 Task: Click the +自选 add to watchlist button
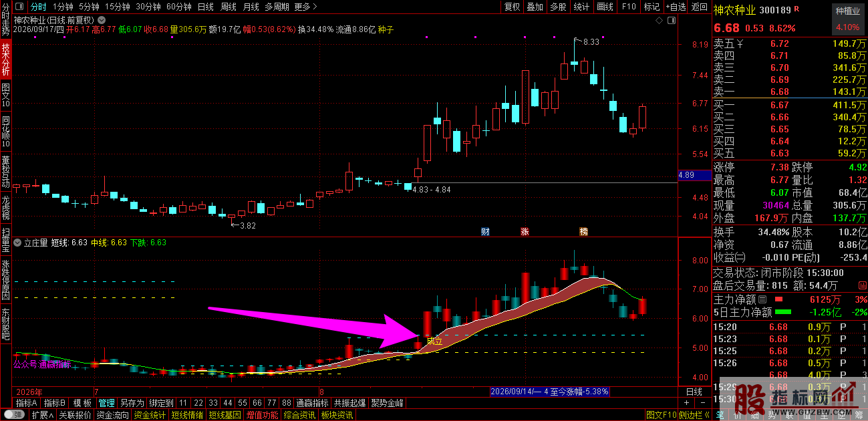(x=676, y=7)
